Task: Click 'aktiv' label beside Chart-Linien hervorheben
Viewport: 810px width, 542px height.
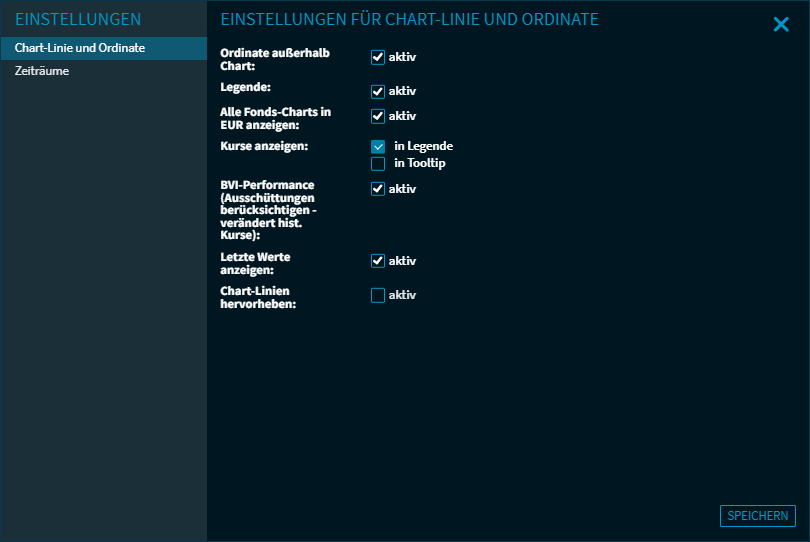Action: (402, 295)
